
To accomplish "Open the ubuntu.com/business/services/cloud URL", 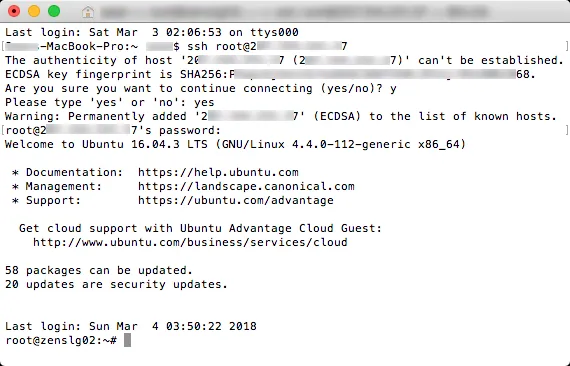I will coord(190,242).
